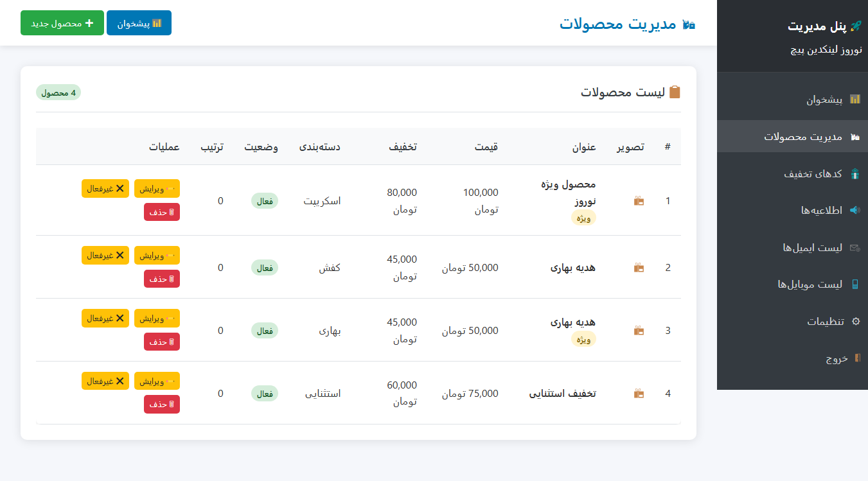Click the products icon beside مدیریت محصولات
This screenshot has height=481, width=868.
(855, 136)
